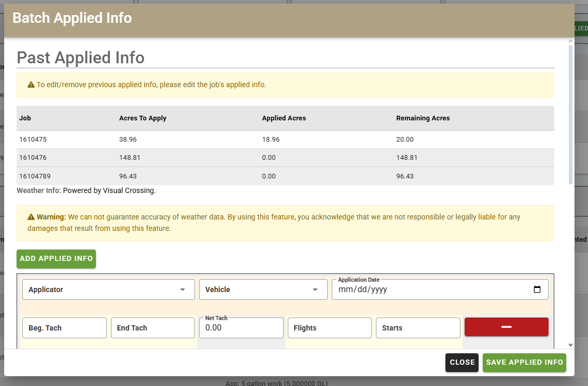Click the Add Applied Info button
The width and height of the screenshot is (588, 386).
(56, 258)
